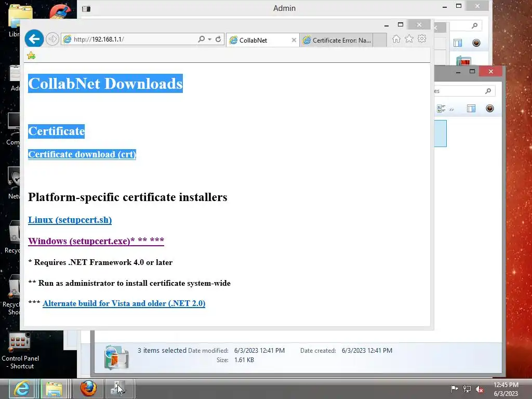Click the round help icon in Admin window
This screenshot has height=399, width=532.
coord(476,43)
